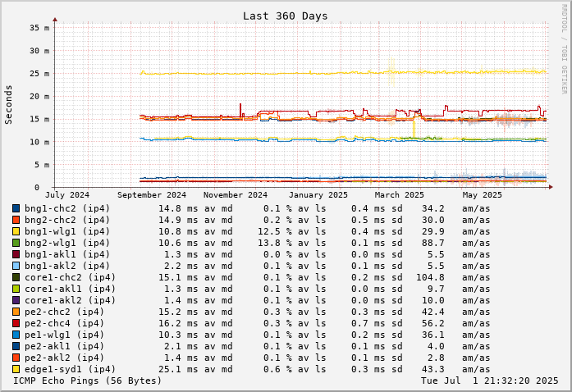Image resolution: width=572 pixels, height=392 pixels.
Task: Click the edge1-syd1 legend swatch
Action: click(x=16, y=369)
